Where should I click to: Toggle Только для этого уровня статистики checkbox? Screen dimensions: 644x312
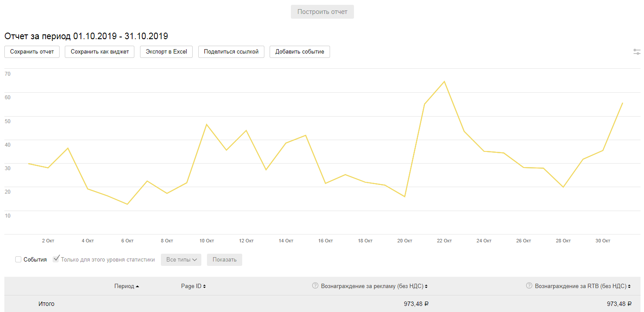56,259
